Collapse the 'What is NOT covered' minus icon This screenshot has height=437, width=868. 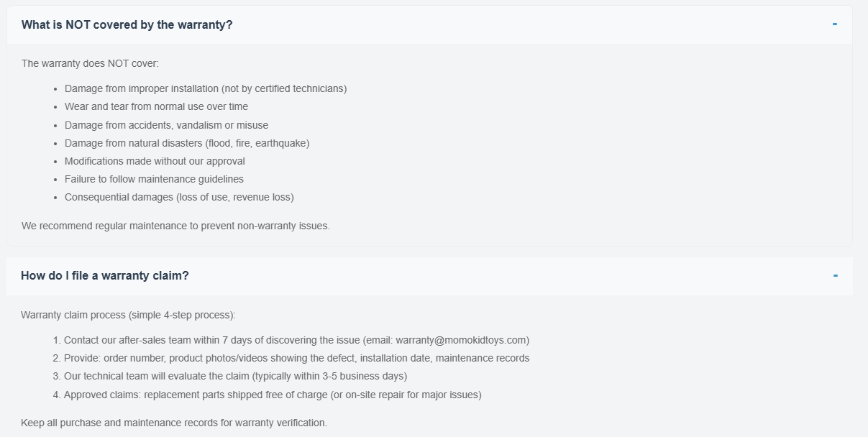click(834, 24)
